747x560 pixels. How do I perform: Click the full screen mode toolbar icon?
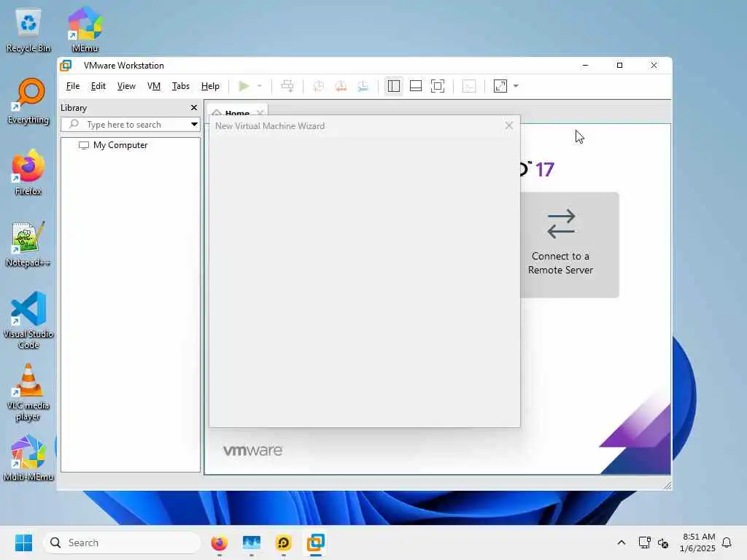pos(438,86)
